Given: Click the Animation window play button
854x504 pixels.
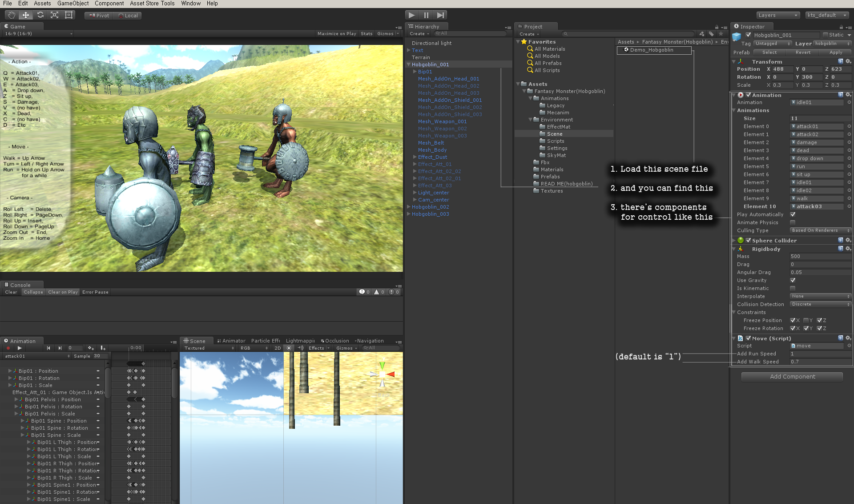Looking at the screenshot, I should click(20, 348).
